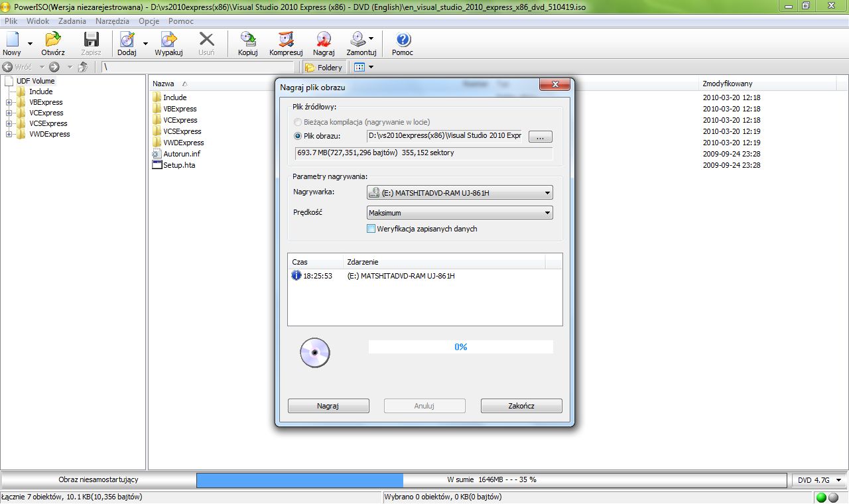Click the Wróć back navigation arrow
The height and width of the screenshot is (504, 849).
click(8, 67)
